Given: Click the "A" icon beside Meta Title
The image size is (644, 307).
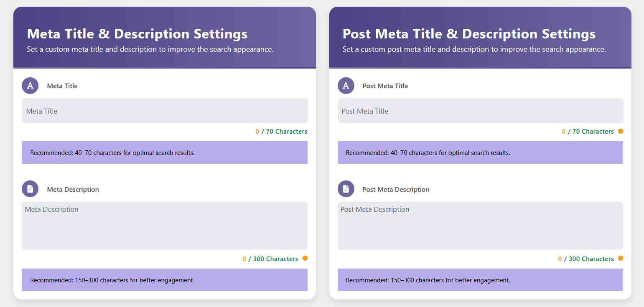Looking at the screenshot, I should (30, 86).
